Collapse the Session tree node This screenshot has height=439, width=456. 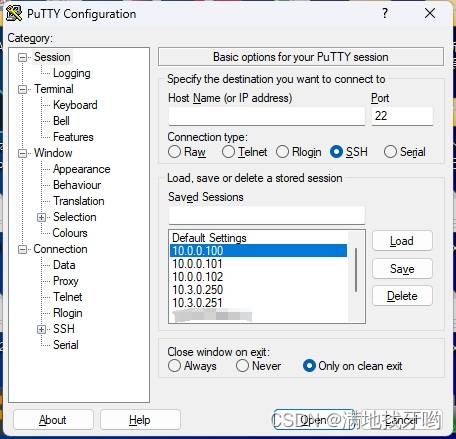click(x=22, y=57)
